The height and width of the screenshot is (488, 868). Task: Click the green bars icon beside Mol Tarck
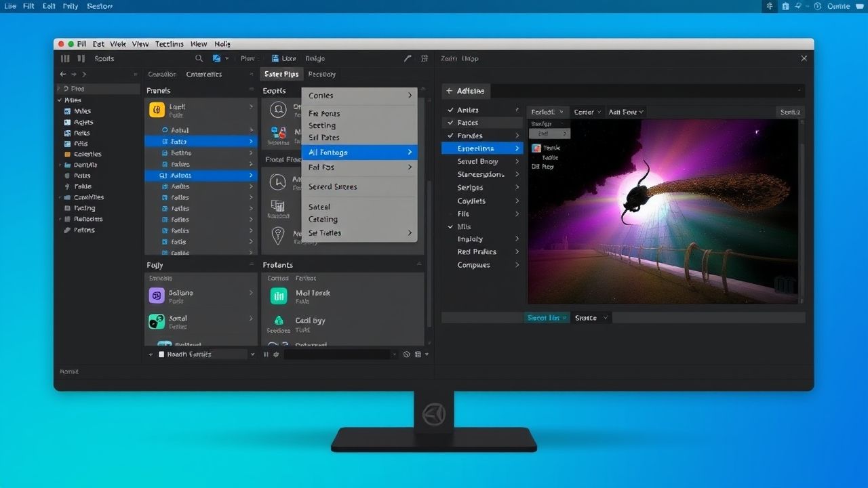279,296
